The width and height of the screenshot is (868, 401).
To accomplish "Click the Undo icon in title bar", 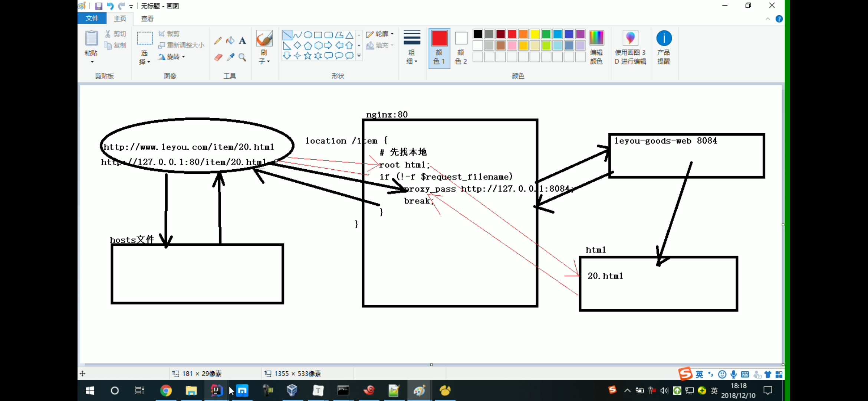I will (110, 6).
